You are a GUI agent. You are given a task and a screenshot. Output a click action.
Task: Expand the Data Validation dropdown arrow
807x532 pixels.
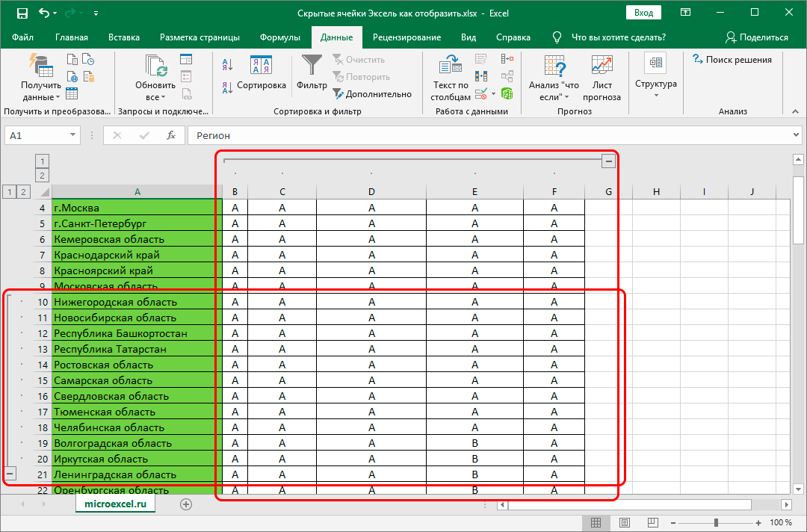[494, 93]
